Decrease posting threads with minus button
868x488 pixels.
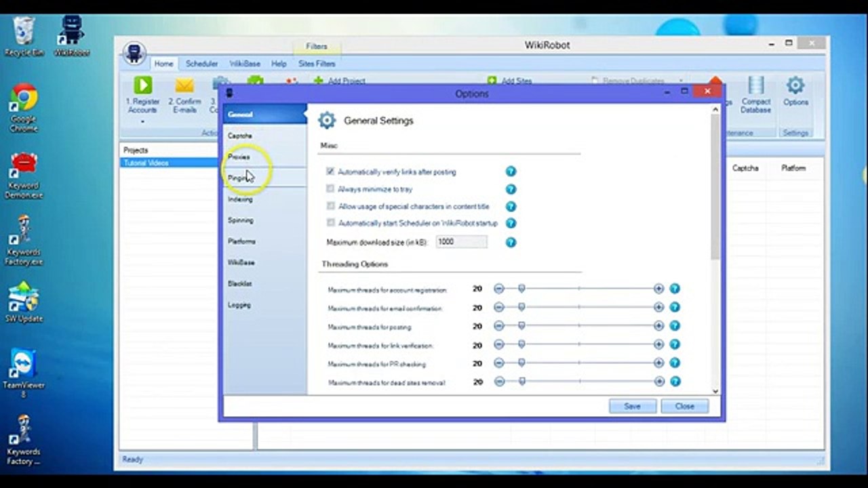pos(499,326)
